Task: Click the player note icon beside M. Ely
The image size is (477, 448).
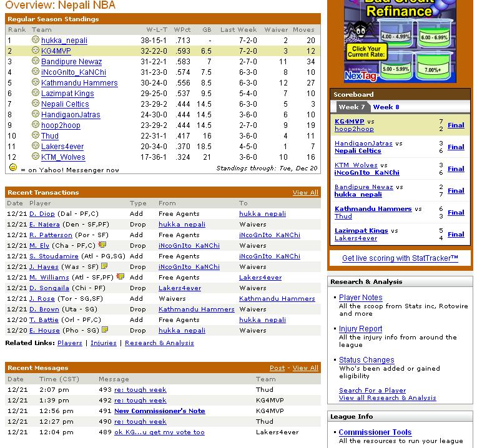Action: point(102,245)
